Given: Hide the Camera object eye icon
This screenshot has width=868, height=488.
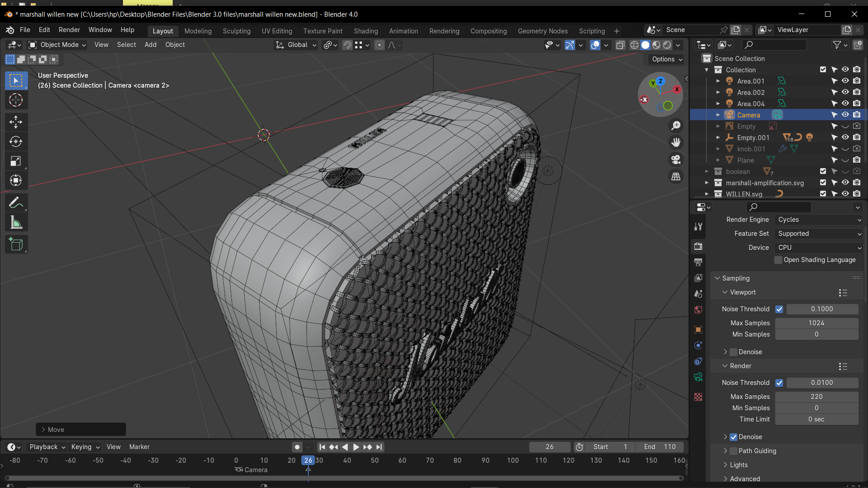Looking at the screenshot, I should click(845, 115).
